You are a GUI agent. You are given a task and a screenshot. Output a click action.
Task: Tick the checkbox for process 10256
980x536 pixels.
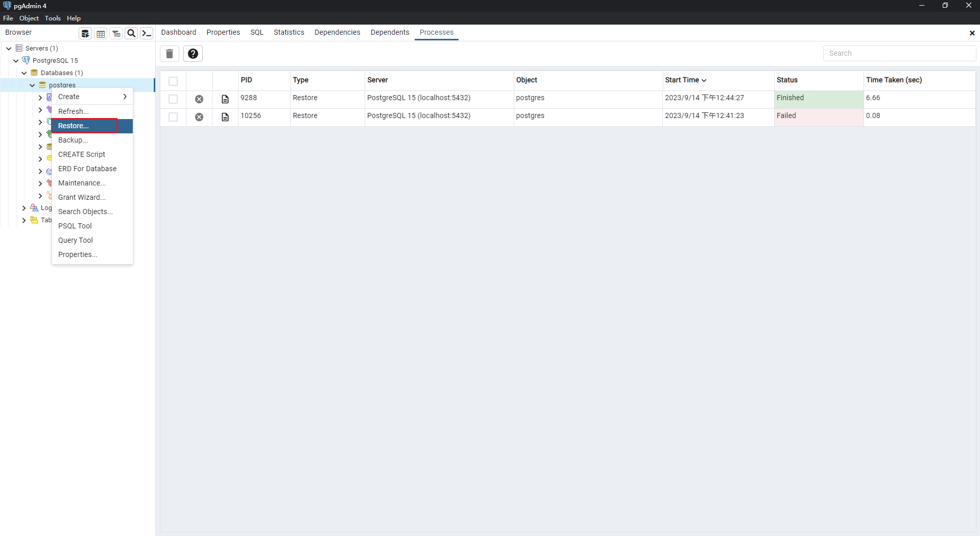(x=173, y=117)
